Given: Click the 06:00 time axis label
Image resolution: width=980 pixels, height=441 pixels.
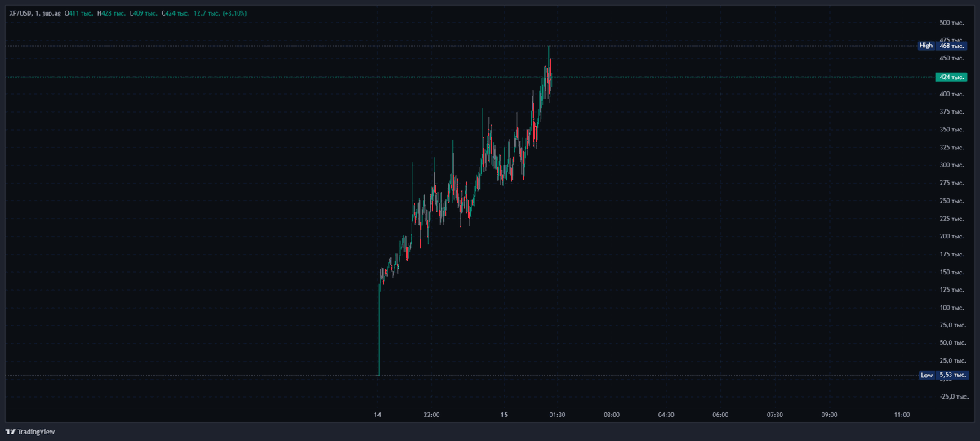Looking at the screenshot, I should (720, 416).
